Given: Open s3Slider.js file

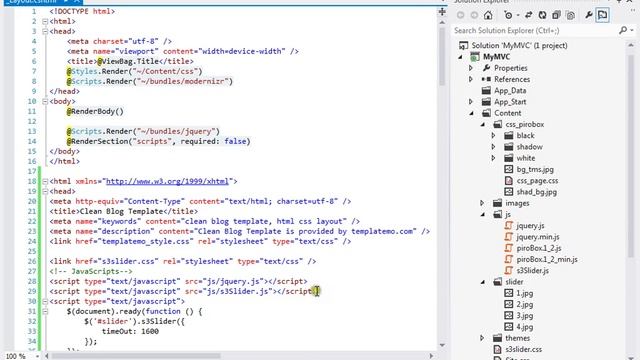Looking at the screenshot, I should [533, 271].
